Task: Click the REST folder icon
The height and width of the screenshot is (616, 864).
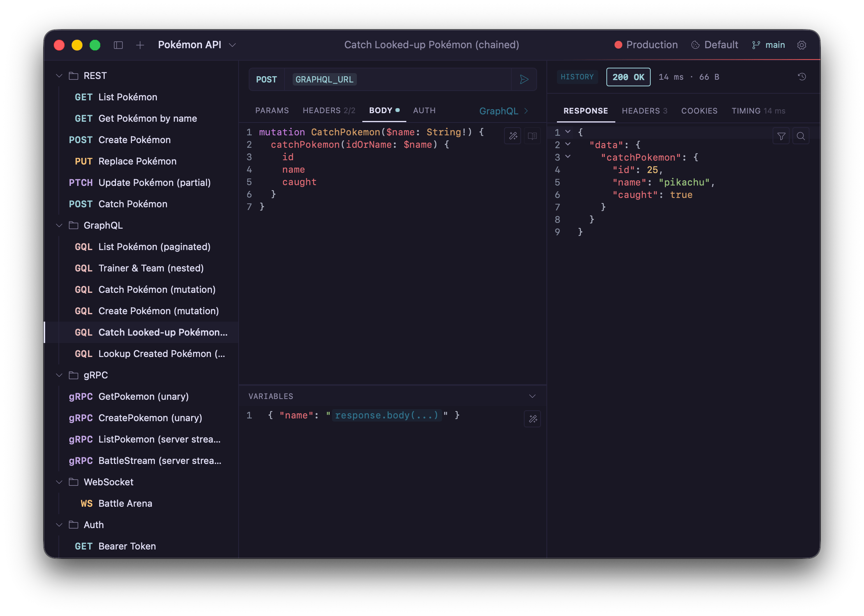Action: pyautogui.click(x=74, y=76)
